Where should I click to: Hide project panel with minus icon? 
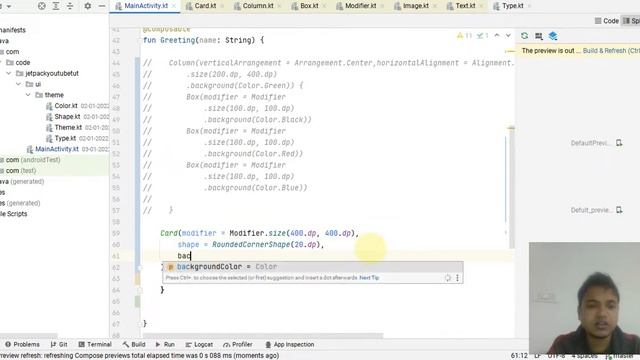tap(102, 6)
